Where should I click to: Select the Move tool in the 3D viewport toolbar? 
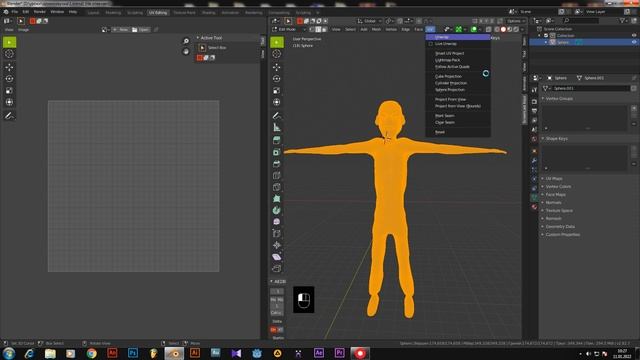(277, 67)
